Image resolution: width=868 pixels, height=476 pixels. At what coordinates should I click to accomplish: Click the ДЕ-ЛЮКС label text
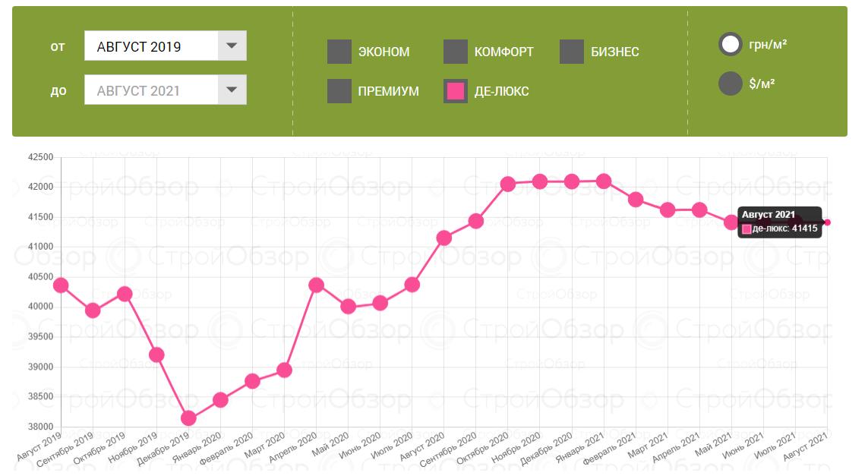tap(501, 91)
